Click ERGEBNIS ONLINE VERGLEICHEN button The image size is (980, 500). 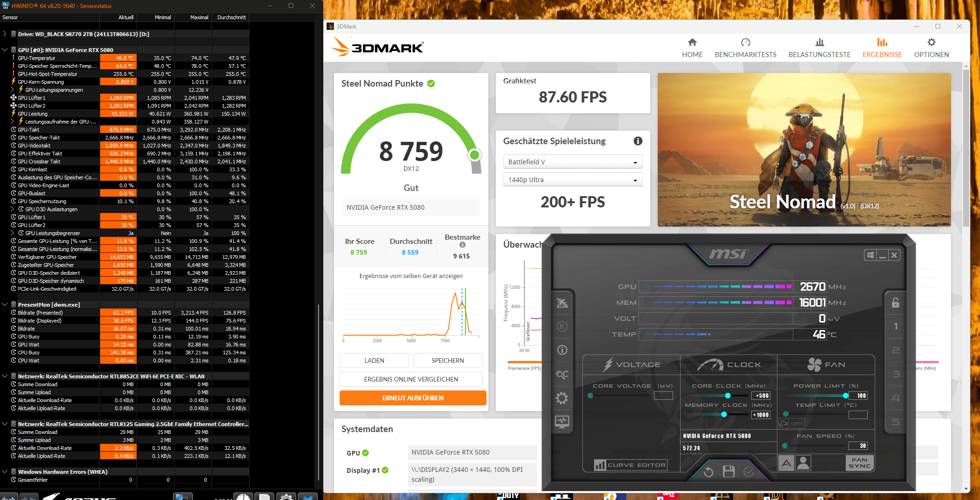coord(411,379)
